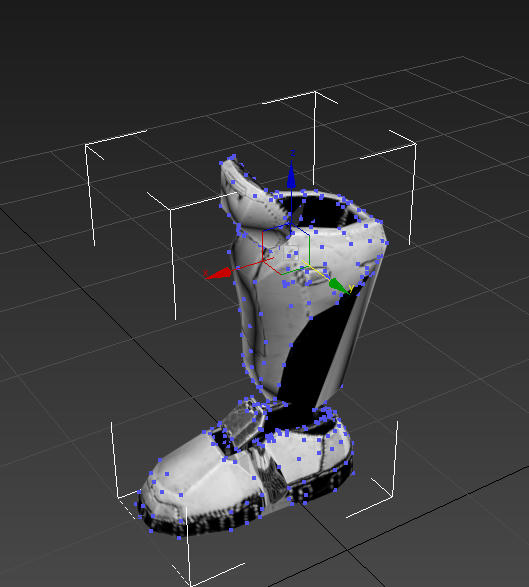Select the vertex at the boot's toe tip

140,492
